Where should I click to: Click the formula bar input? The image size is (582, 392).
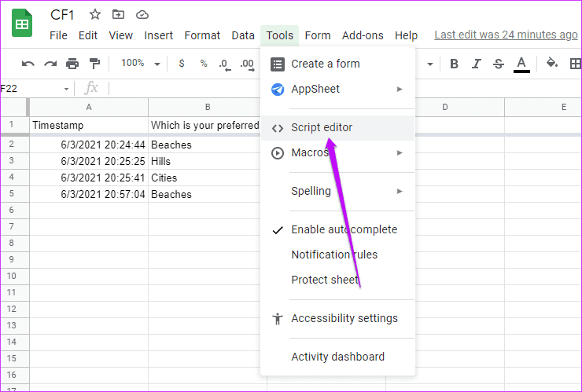tap(345, 89)
